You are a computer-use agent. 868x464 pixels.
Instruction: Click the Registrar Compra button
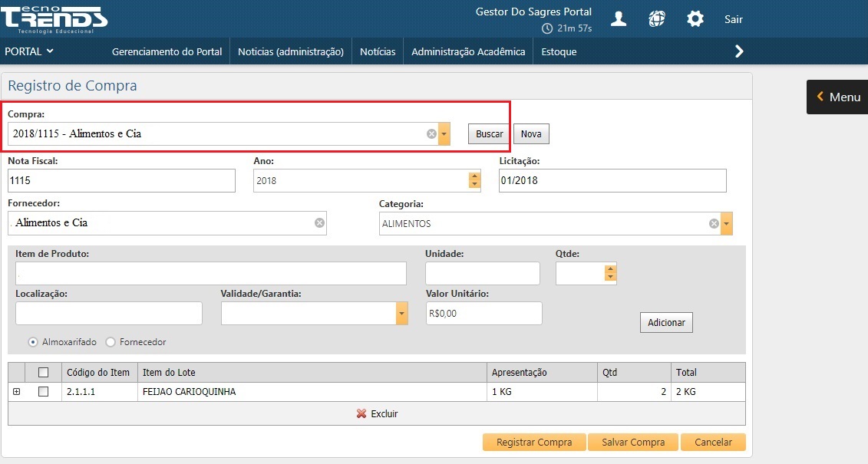(534, 443)
